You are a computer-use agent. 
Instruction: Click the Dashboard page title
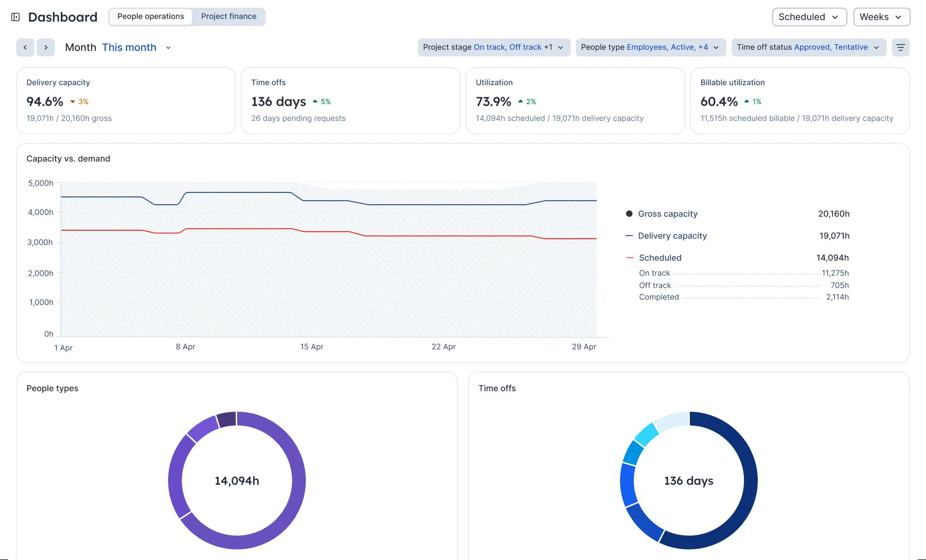click(x=63, y=17)
